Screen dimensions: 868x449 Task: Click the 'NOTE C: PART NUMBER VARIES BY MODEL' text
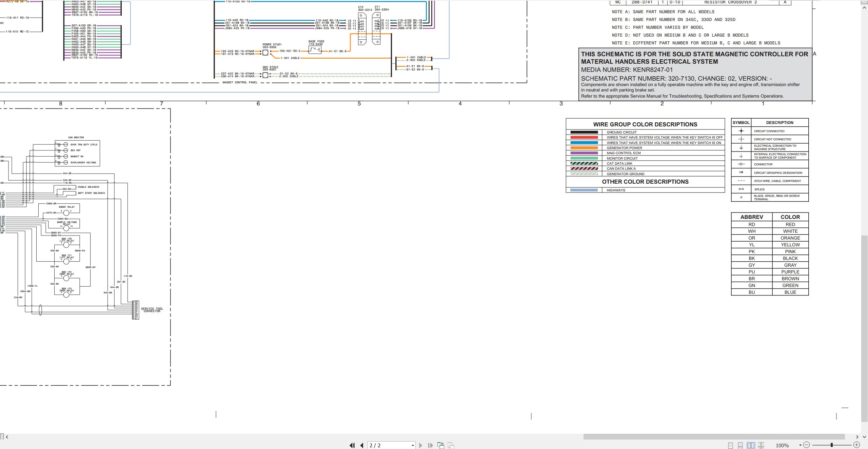point(658,27)
